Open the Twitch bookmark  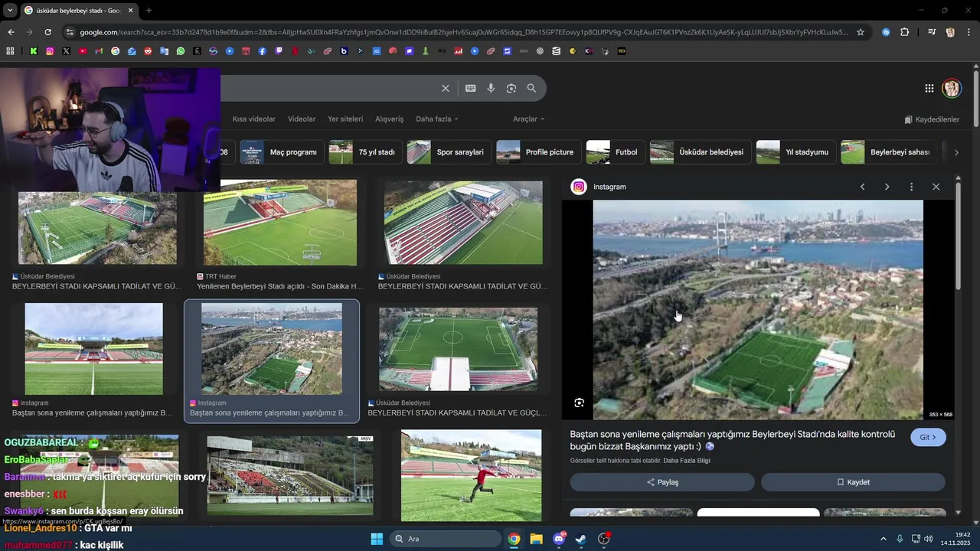[279, 51]
